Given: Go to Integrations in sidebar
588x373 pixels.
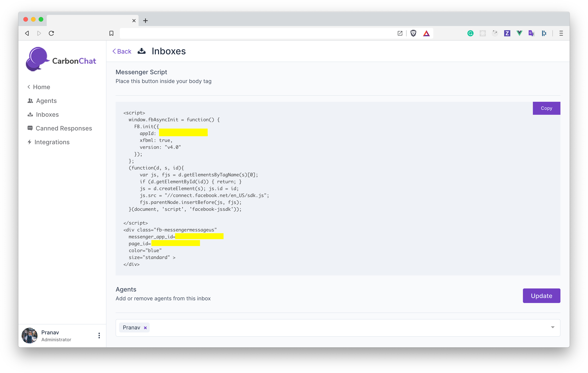Looking at the screenshot, I should point(52,142).
